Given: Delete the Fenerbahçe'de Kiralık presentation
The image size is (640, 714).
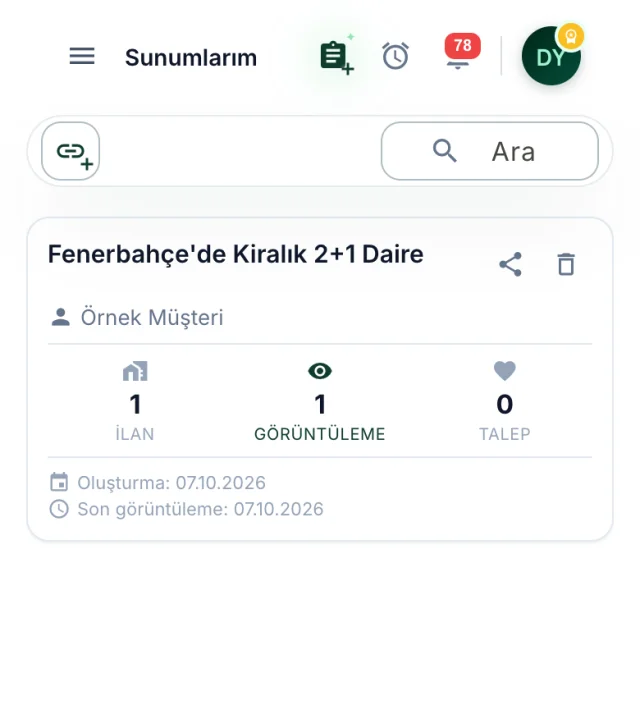Looking at the screenshot, I should [566, 265].
